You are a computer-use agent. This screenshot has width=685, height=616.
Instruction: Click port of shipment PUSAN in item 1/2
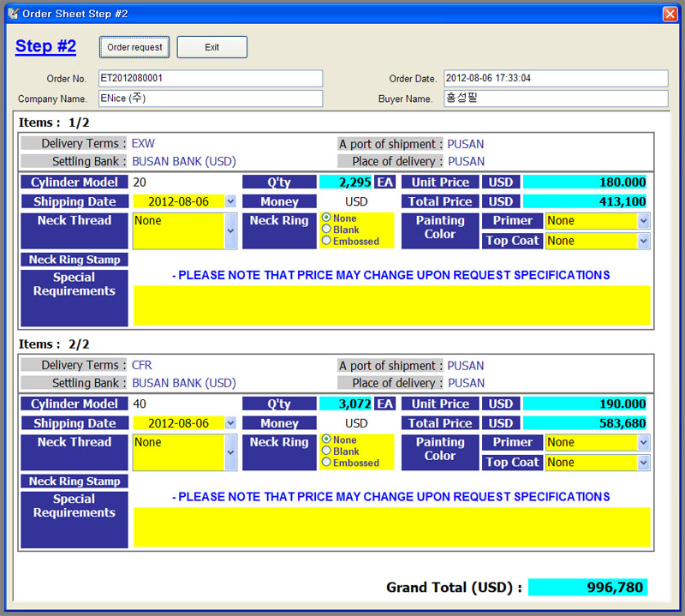coord(466,144)
